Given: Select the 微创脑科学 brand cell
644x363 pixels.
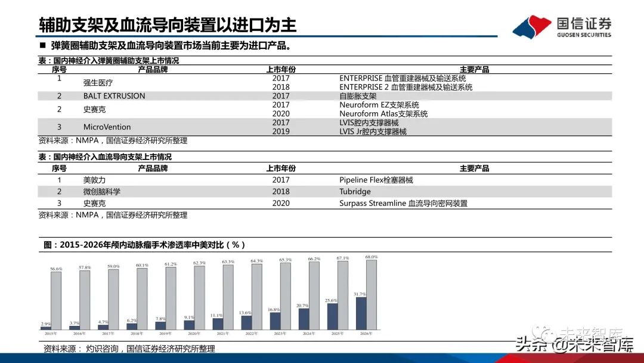Looking at the screenshot, I should pyautogui.click(x=101, y=192).
